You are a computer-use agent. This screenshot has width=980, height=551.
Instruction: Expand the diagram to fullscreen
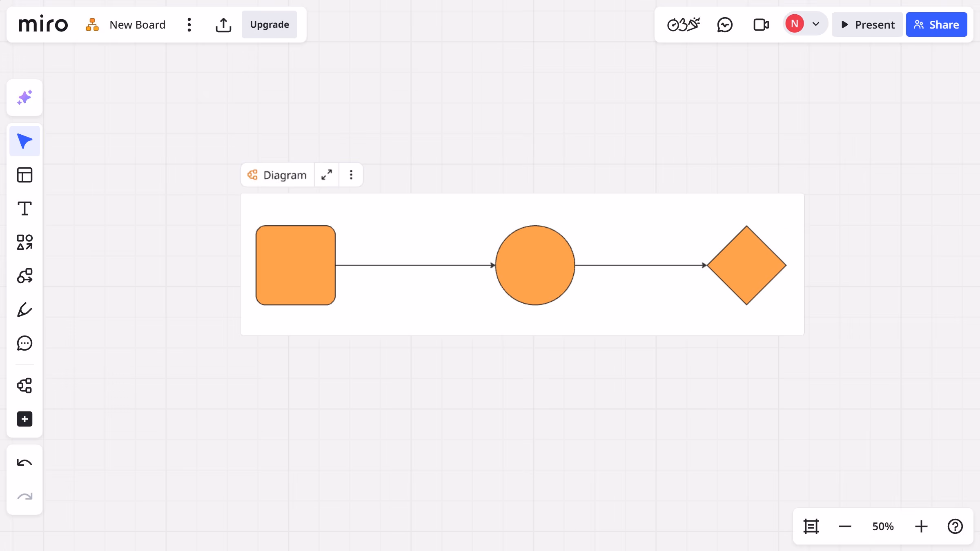pyautogui.click(x=327, y=175)
